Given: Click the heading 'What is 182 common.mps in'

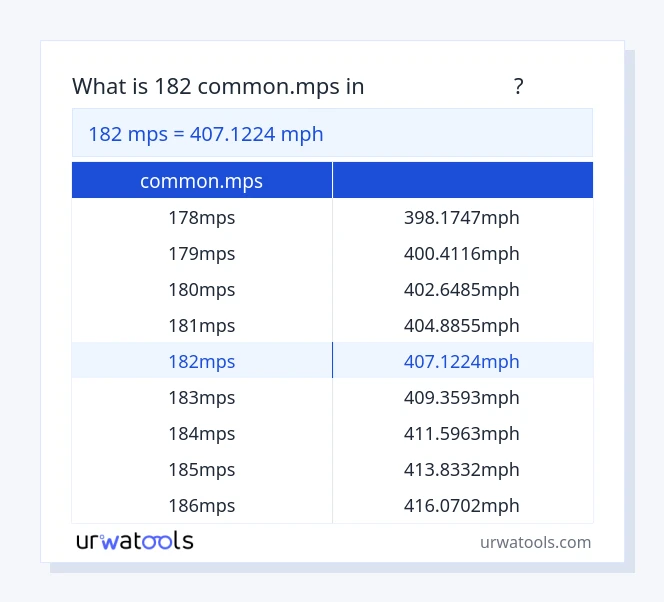Looking at the screenshot, I should click(218, 87).
